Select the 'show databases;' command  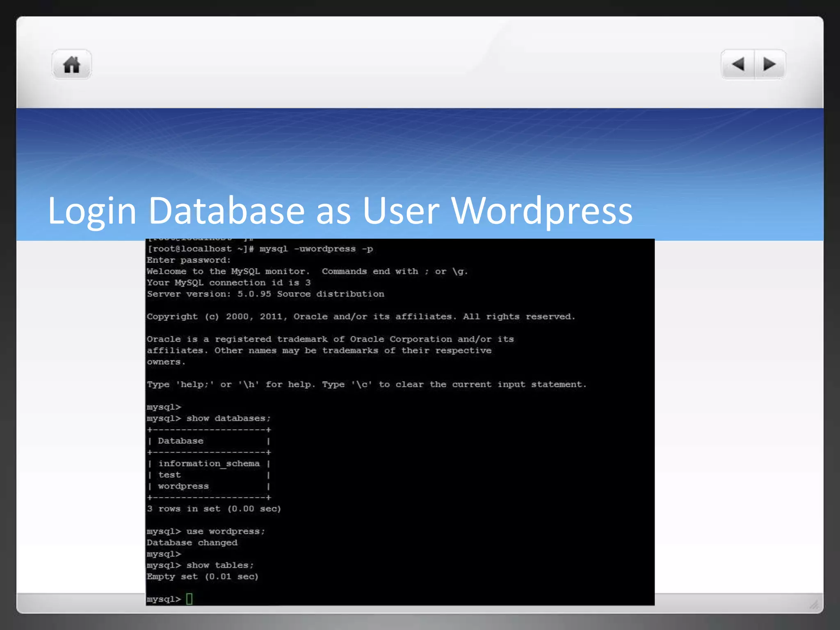(x=228, y=418)
